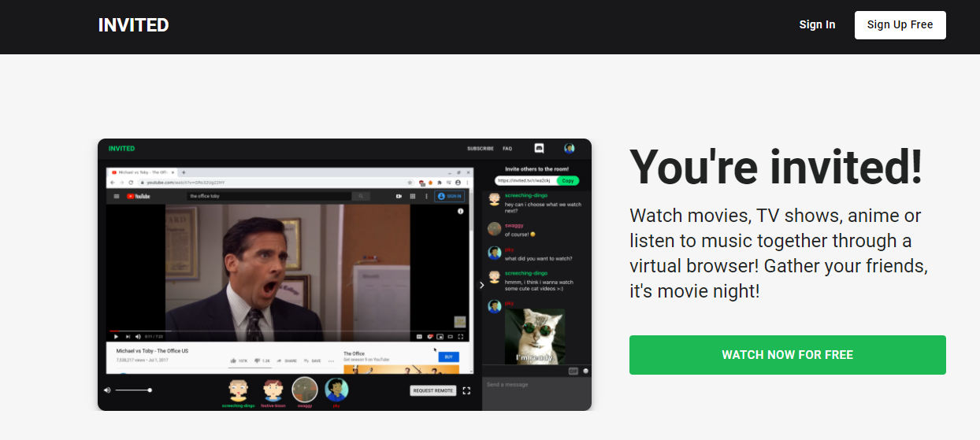This screenshot has width=980, height=440.
Task: Click the room's fullscreen icon beside Request Remote
Action: pos(466,390)
